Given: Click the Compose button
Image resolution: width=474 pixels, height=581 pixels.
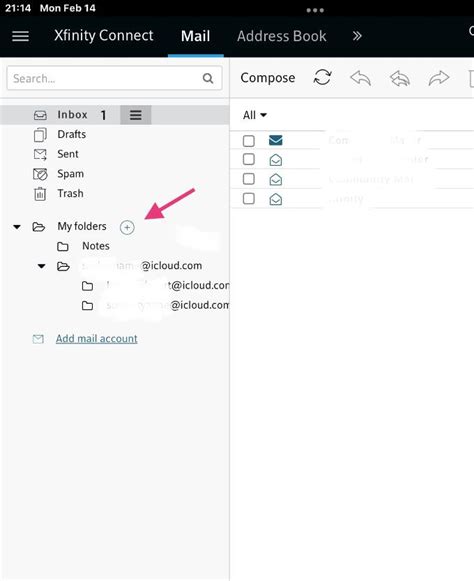Looking at the screenshot, I should click(268, 78).
